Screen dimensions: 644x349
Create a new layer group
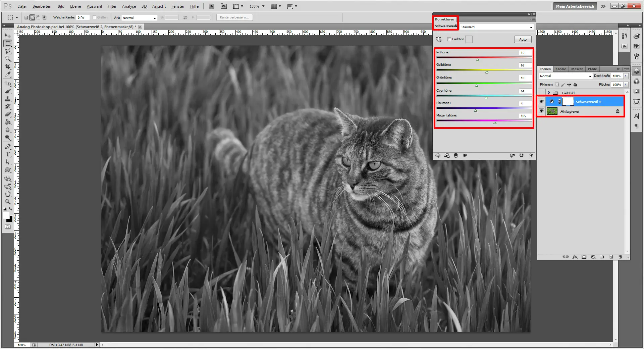602,257
